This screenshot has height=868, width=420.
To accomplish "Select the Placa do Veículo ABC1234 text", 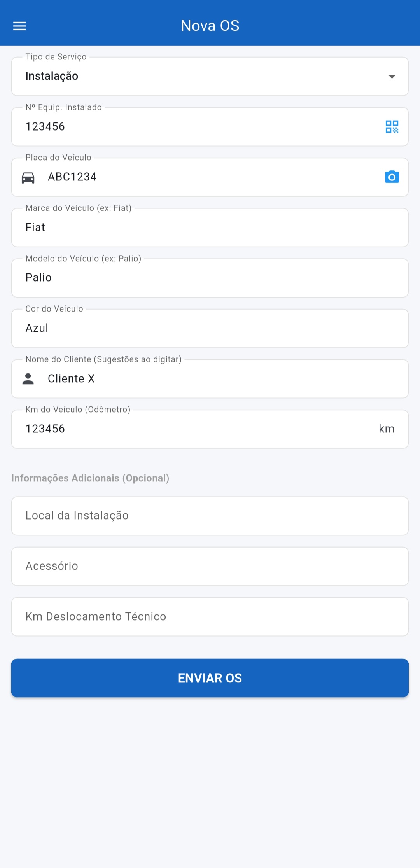I will [x=72, y=177].
